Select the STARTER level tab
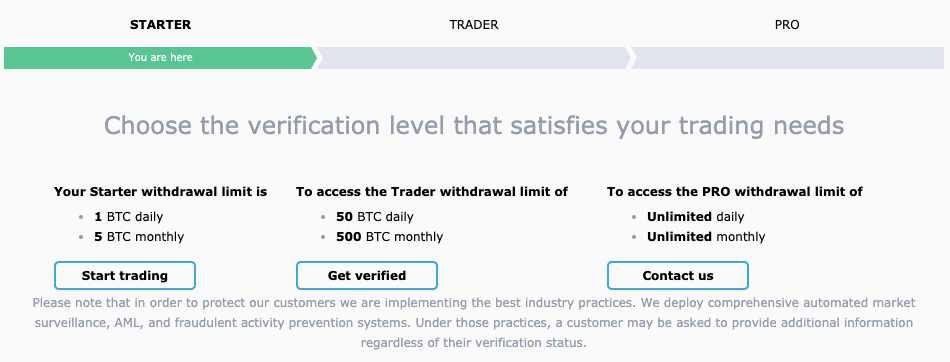Viewport: 950px width, 362px height. click(x=161, y=25)
